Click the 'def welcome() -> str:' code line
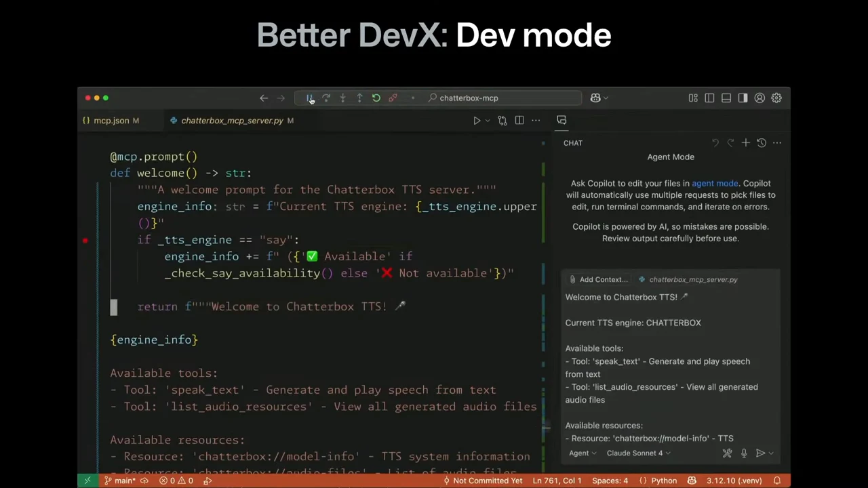Image resolution: width=868 pixels, height=488 pixels. tap(180, 174)
